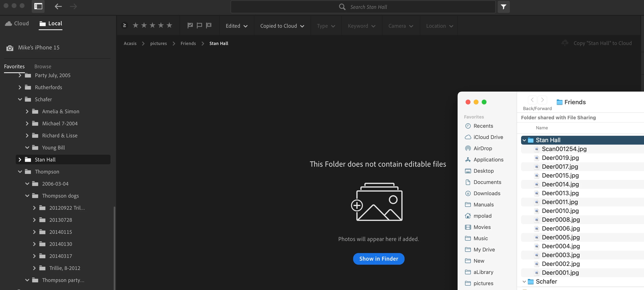Click the rating comparison operator icon
This screenshot has height=290, width=644.
125,26
